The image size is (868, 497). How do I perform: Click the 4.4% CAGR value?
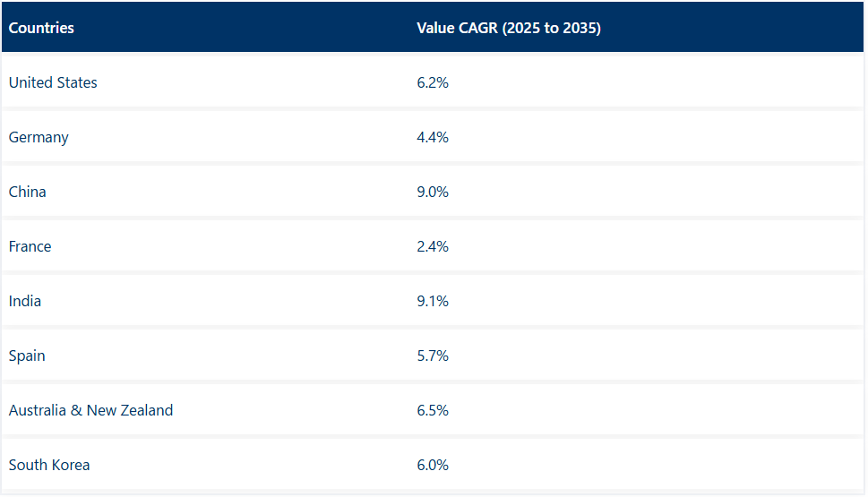click(433, 137)
